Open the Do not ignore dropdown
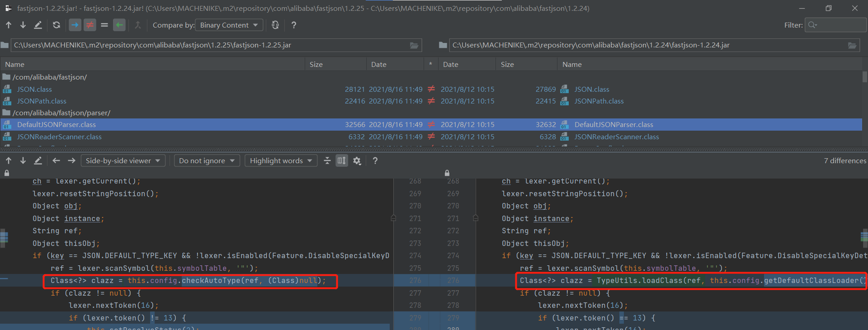 coord(207,160)
